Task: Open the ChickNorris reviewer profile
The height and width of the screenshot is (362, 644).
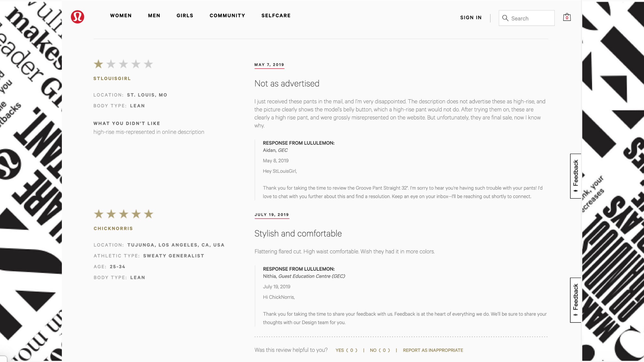Action: coord(113,229)
